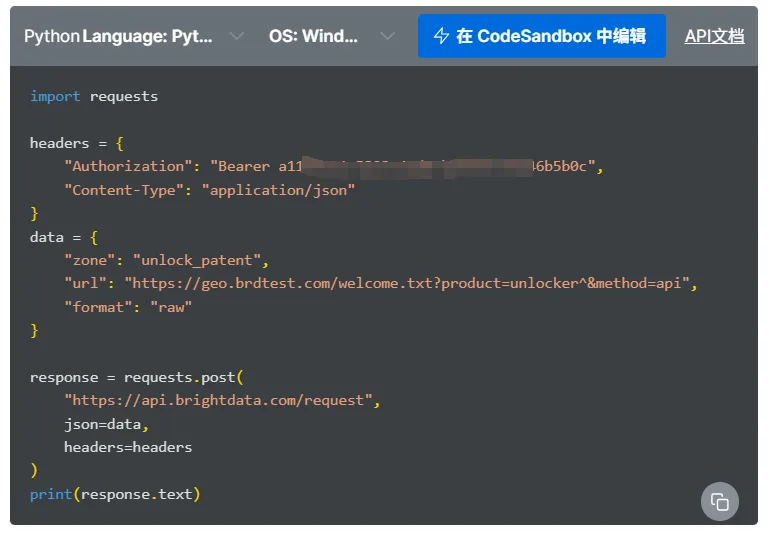
Task: Click the requests.post( call text
Action: pyautogui.click(x=184, y=378)
